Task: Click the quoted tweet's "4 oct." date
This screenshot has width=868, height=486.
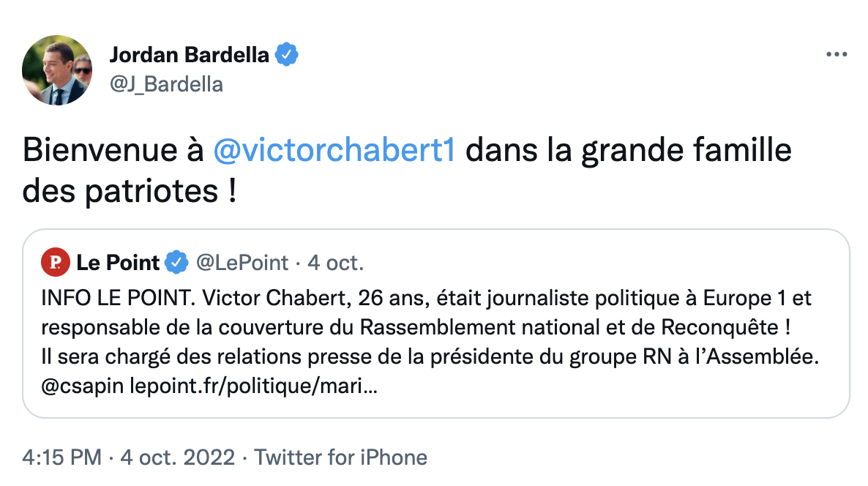Action: click(334, 262)
